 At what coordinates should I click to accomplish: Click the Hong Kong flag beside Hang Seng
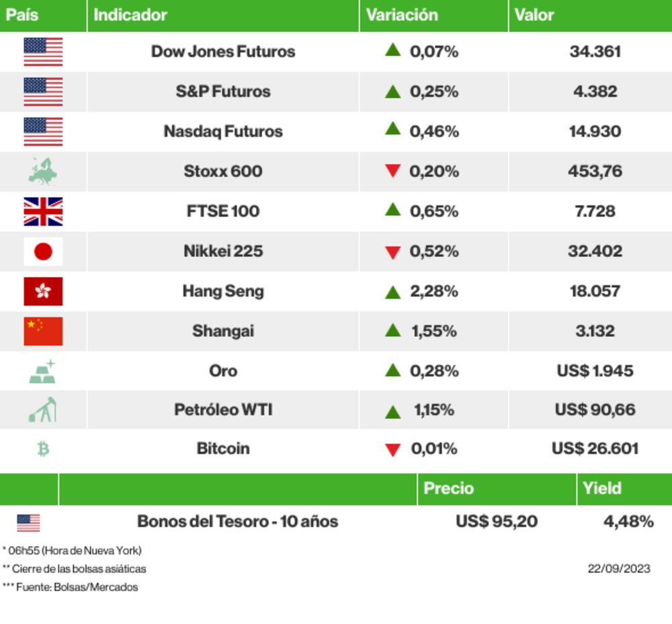click(43, 291)
